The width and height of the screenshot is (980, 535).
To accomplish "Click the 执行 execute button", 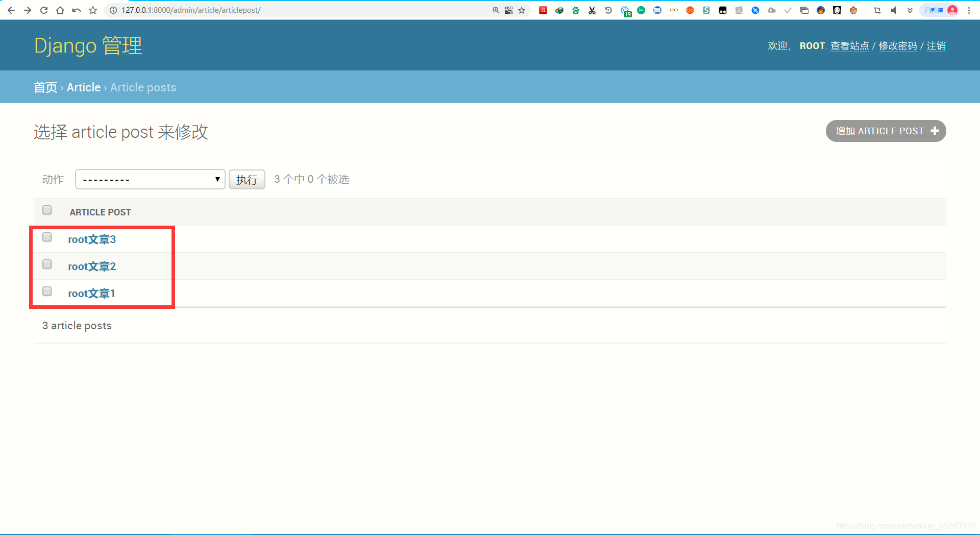I will click(247, 179).
